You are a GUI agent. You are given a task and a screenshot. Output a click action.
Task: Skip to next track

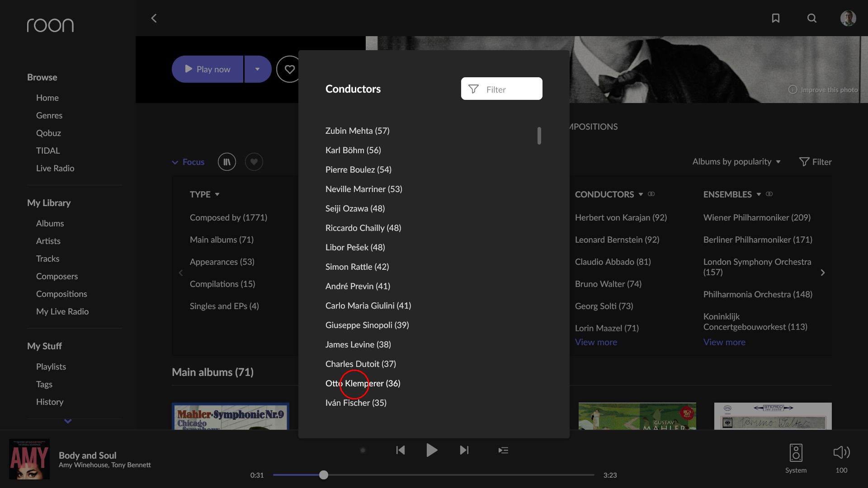pos(464,450)
